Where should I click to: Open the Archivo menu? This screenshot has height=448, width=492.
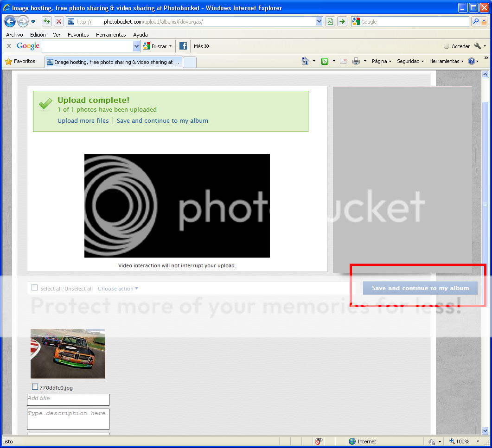(14, 35)
